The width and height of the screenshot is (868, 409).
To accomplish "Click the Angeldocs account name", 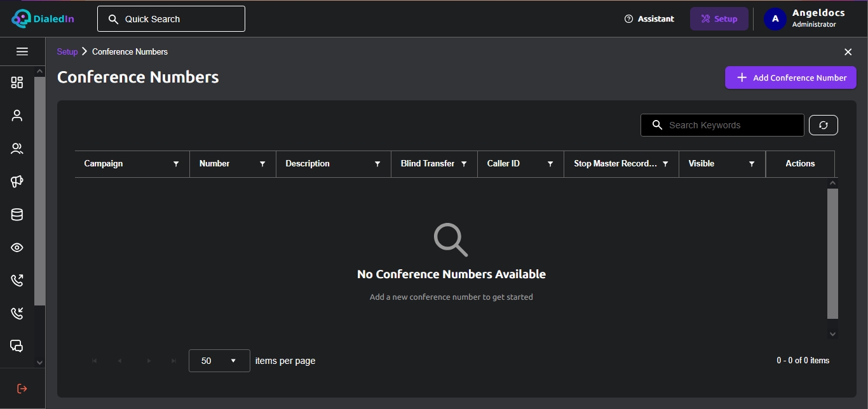I will pos(818,13).
